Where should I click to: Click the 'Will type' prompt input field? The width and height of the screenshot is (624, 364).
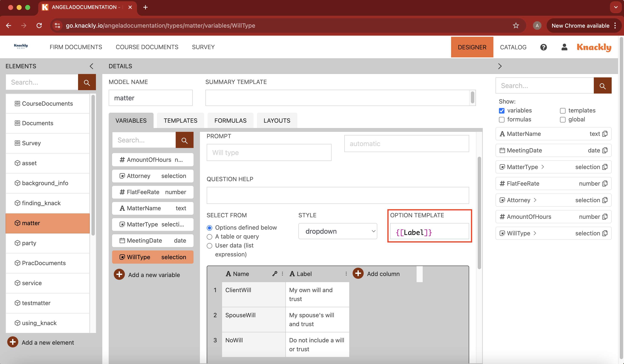coord(269,152)
